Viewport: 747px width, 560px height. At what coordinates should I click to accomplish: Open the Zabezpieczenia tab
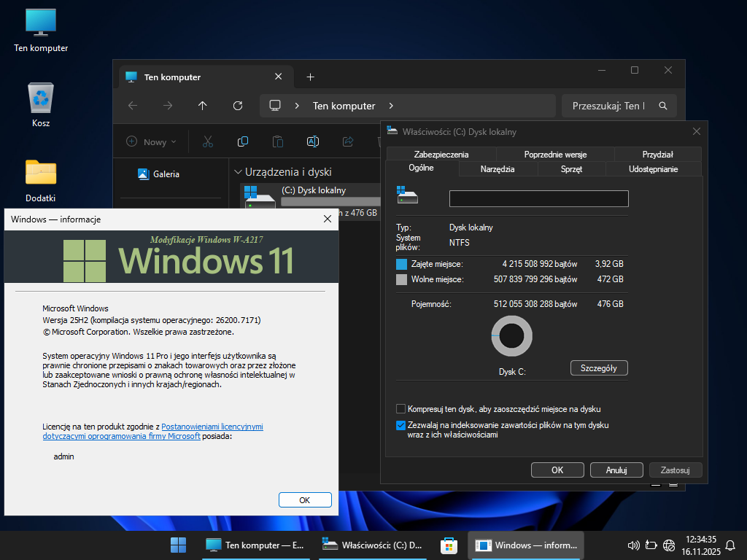[x=441, y=155]
